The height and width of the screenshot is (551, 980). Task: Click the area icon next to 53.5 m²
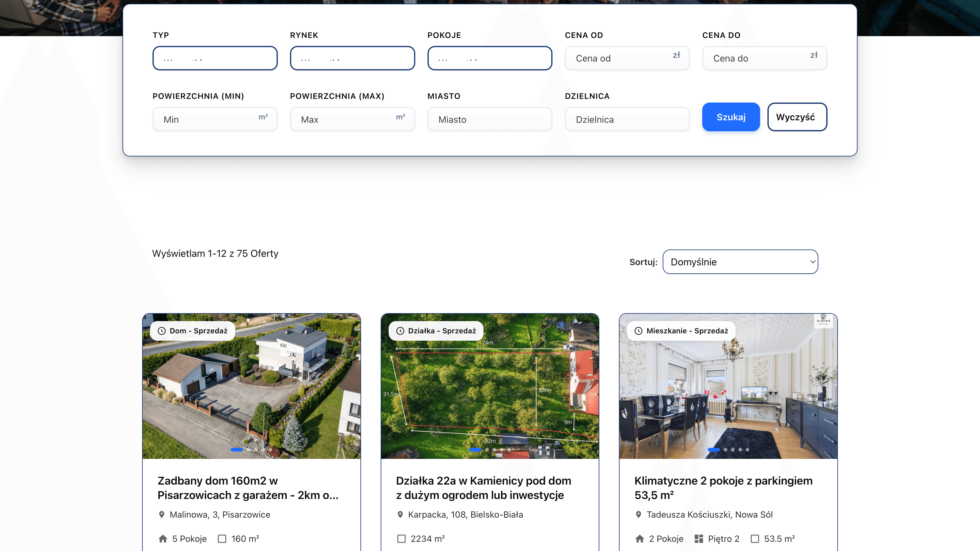[x=755, y=539]
